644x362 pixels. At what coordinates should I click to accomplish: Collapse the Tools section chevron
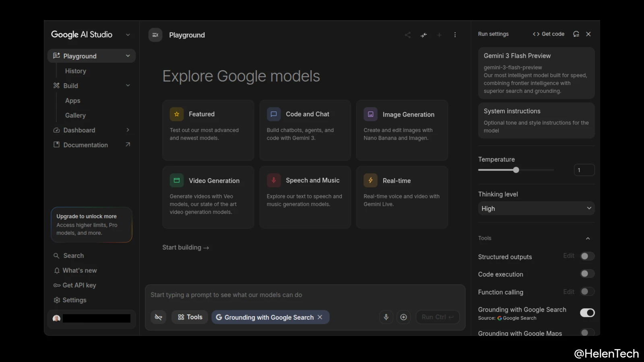[x=588, y=238]
